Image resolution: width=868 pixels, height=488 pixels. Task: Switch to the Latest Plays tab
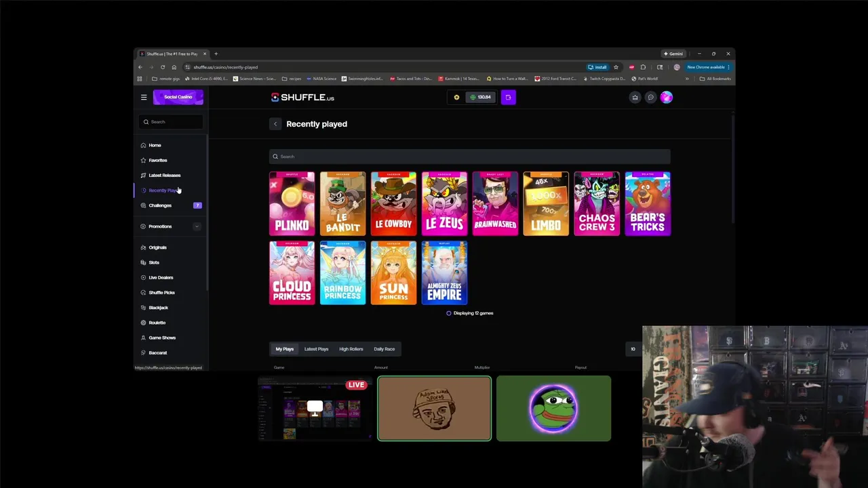pyautogui.click(x=316, y=349)
